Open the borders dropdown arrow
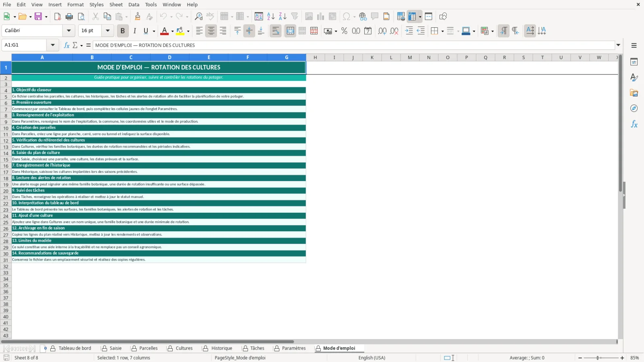This screenshot has width=644, height=362. (x=442, y=31)
